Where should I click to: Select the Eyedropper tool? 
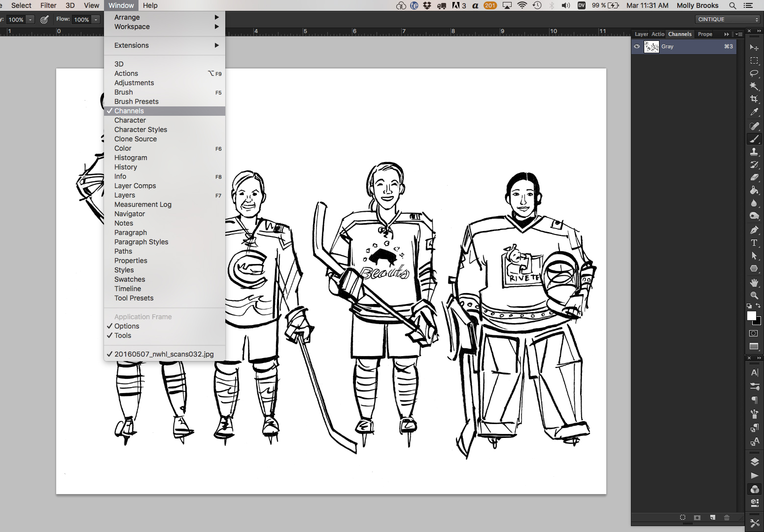pyautogui.click(x=754, y=112)
